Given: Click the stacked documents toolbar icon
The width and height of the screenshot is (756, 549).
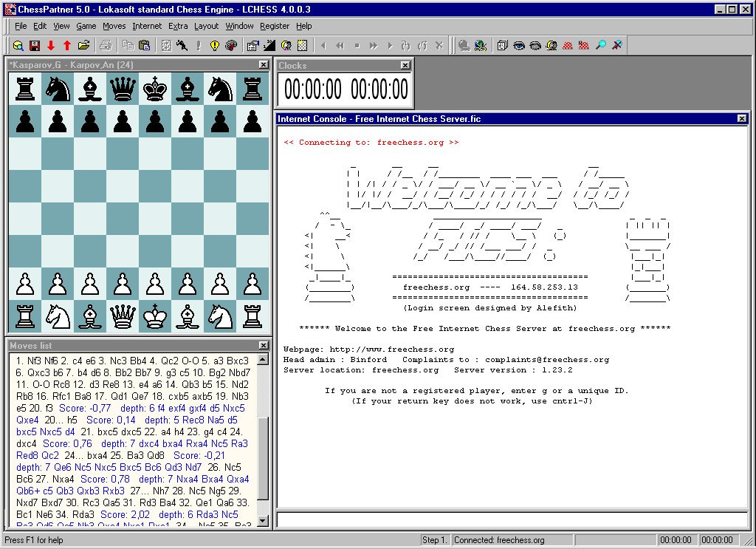Looking at the screenshot, I should point(502,45).
